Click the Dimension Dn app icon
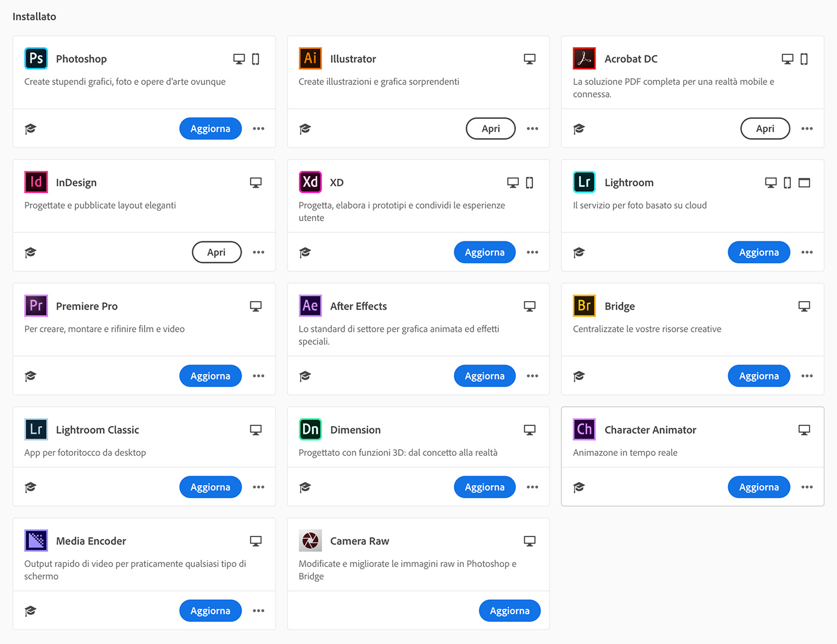 pyautogui.click(x=310, y=430)
